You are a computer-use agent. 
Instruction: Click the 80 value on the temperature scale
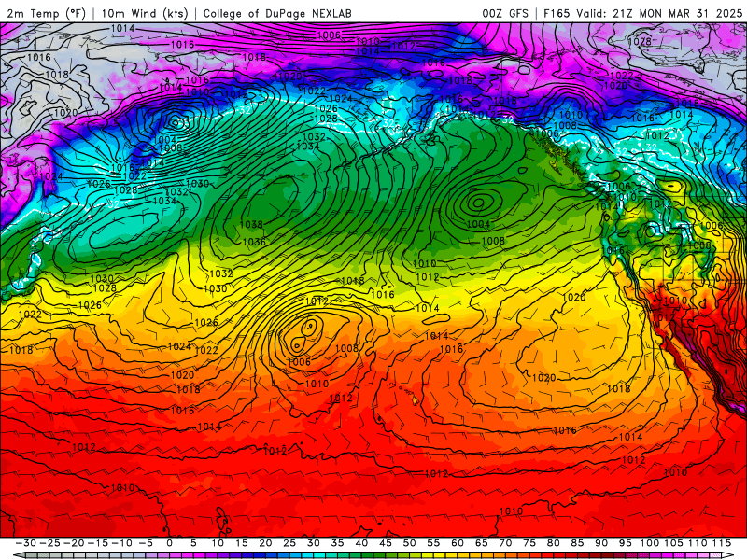click(553, 543)
